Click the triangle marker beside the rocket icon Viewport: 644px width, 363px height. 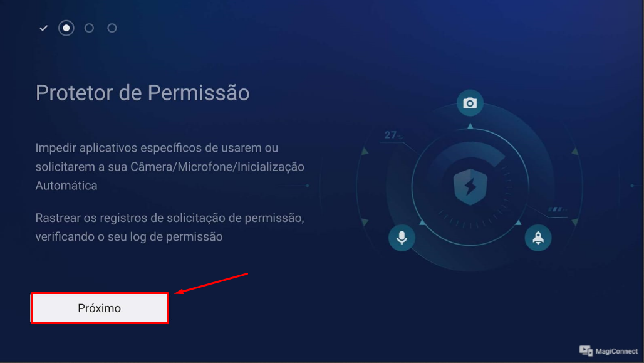(x=518, y=222)
